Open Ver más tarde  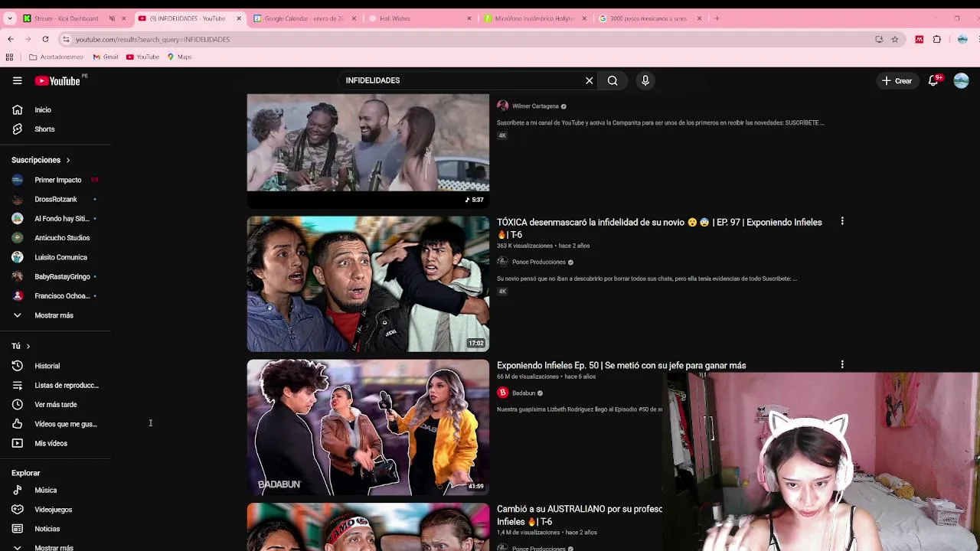(x=55, y=405)
